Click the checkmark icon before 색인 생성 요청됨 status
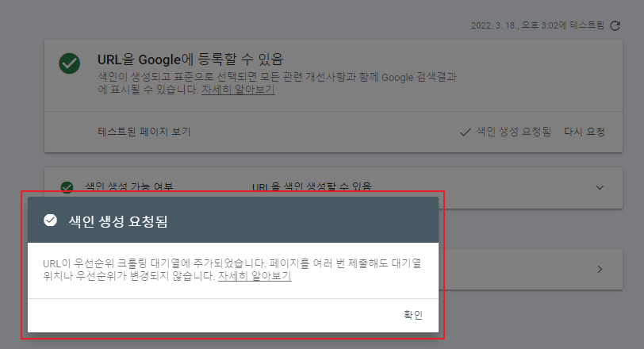Screen dimensions: 644x349 pos(466,132)
